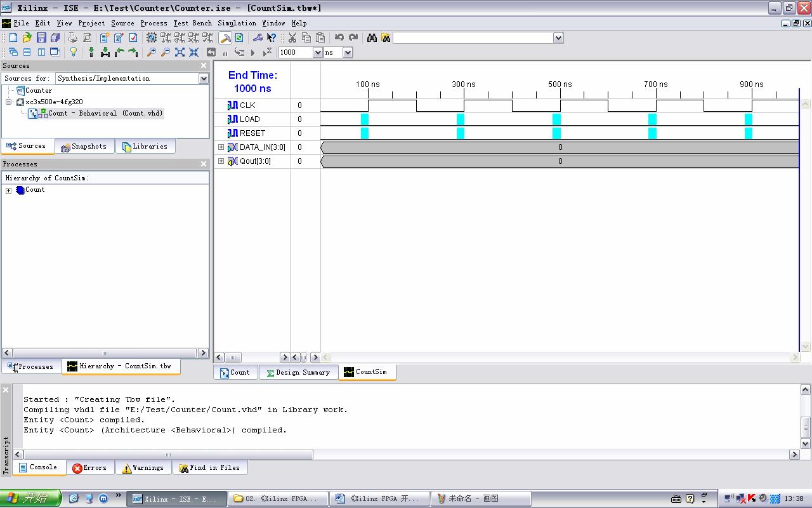Open the ns time unit dropdown
Viewport: 812px width, 508px height.
[348, 53]
